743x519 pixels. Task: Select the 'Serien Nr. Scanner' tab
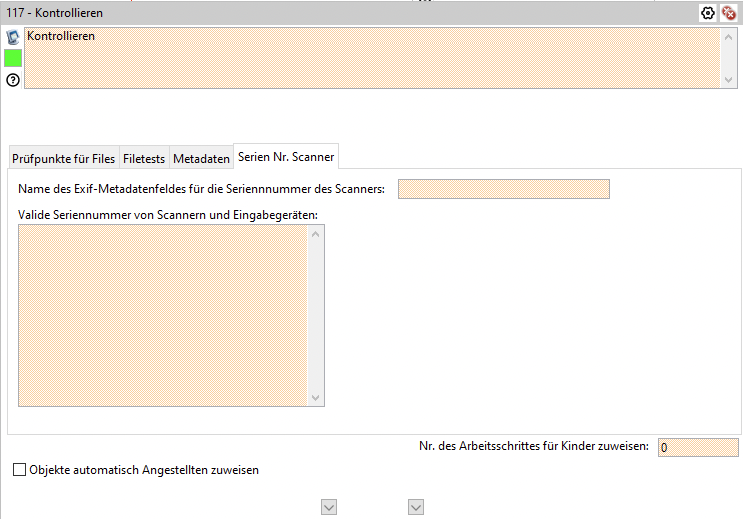tap(286, 156)
